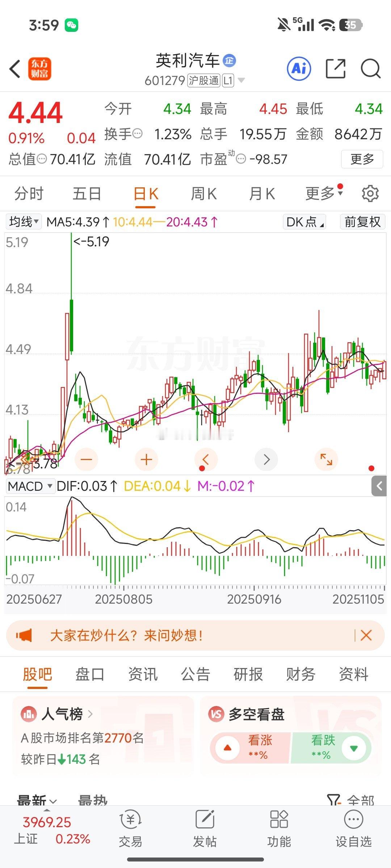391x868 pixels.
Task: Tap the filter funnel icon
Action: tap(334, 800)
